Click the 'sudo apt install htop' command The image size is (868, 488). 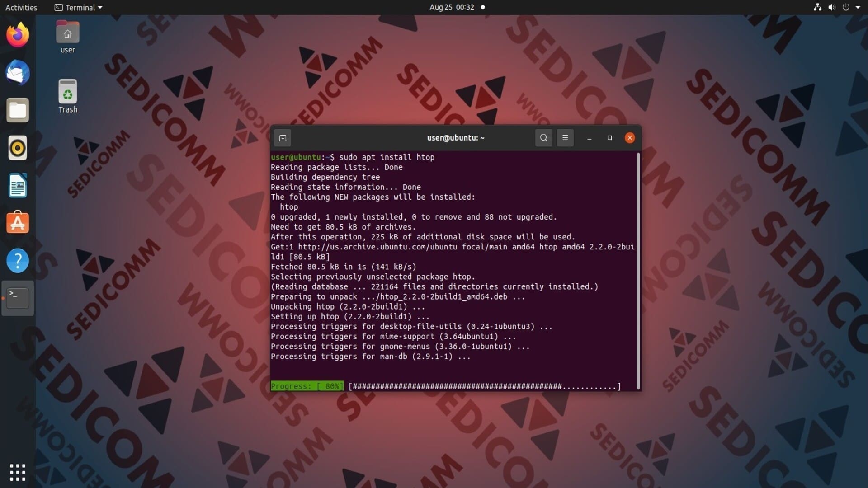[387, 157]
